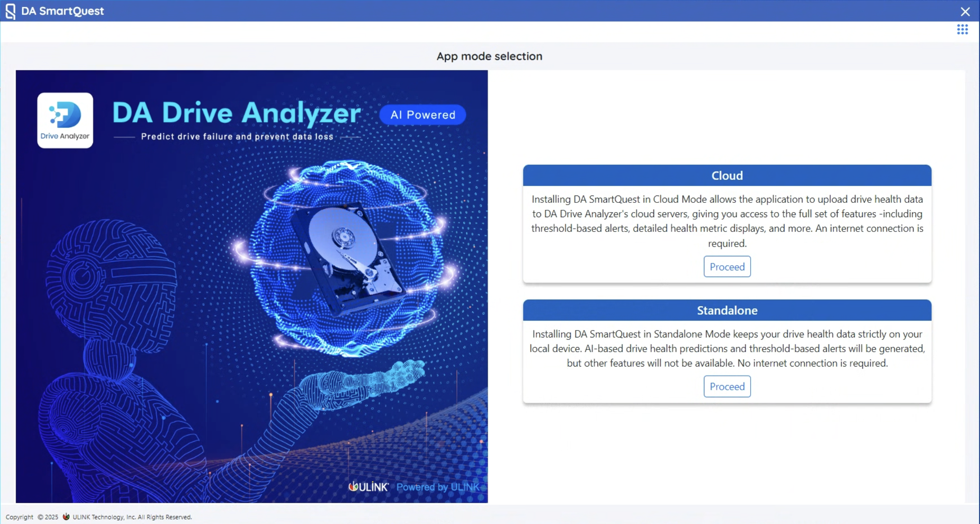This screenshot has width=980, height=524.
Task: Click the ULINK logo on the banner
Action: pos(368,486)
